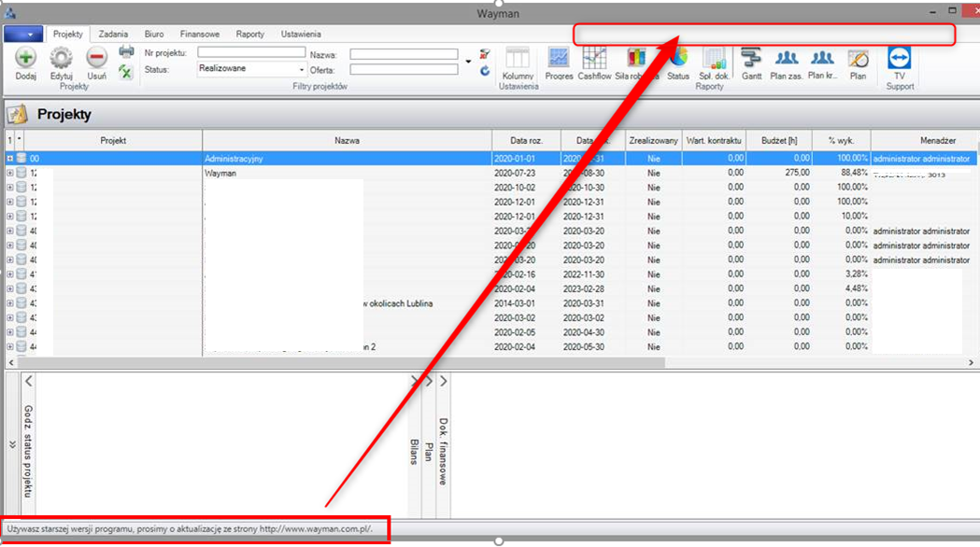
Task: Click the green Dodaj add project icon
Action: tap(25, 58)
